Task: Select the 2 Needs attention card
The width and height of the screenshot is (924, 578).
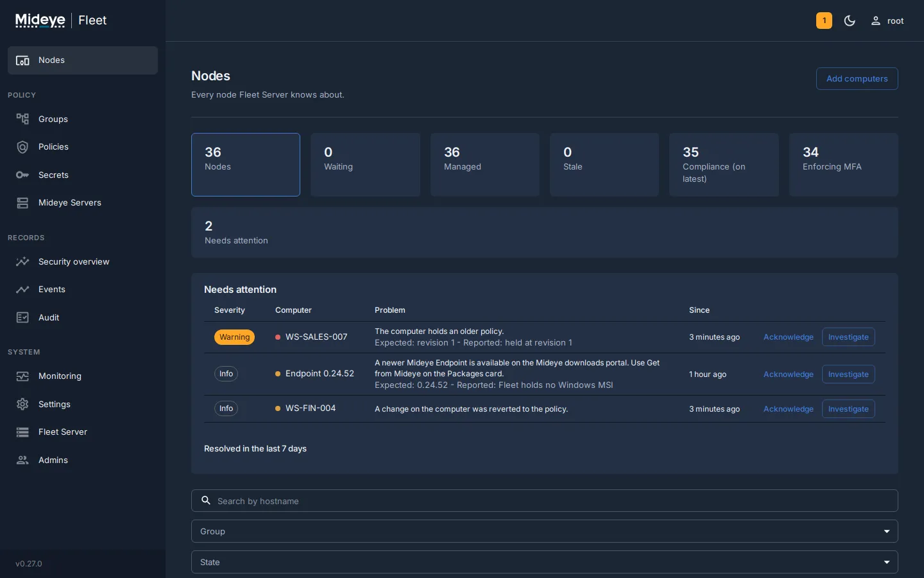Action: (544, 232)
